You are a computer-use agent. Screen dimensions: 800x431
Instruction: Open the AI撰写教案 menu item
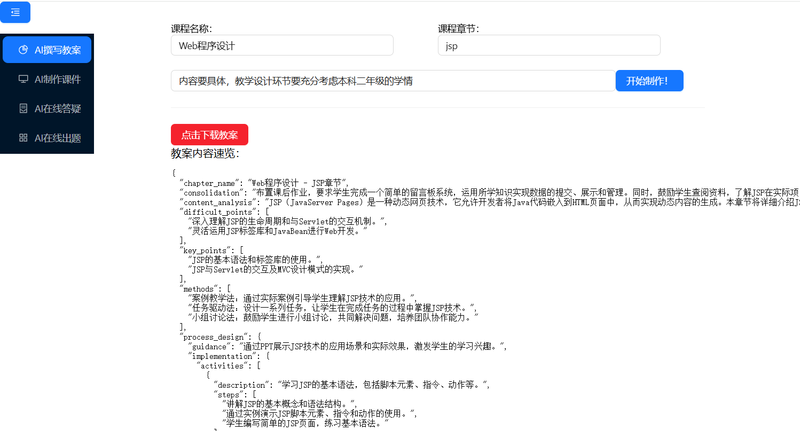click(x=47, y=49)
